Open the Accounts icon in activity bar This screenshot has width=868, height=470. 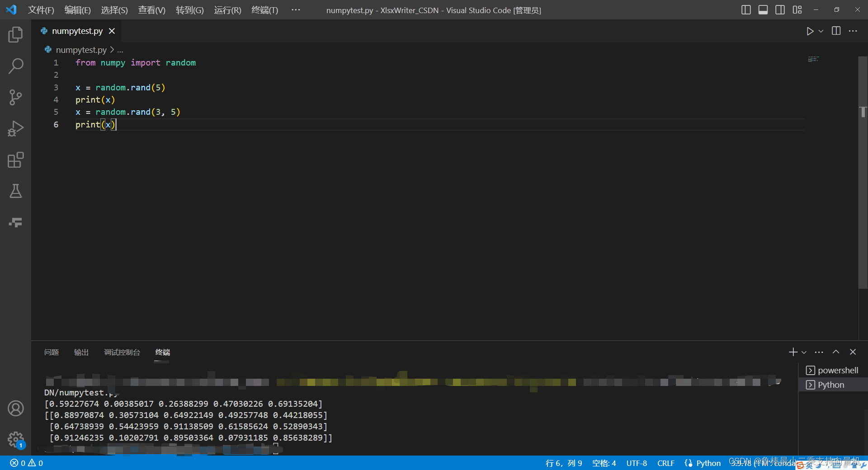point(15,409)
